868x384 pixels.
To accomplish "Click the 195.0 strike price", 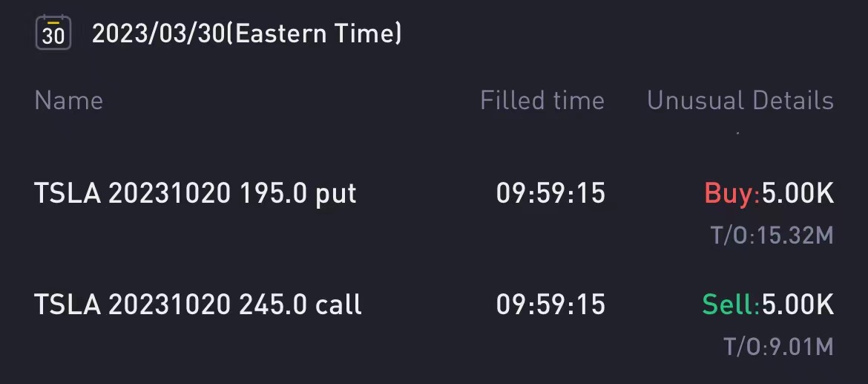I will [x=273, y=194].
